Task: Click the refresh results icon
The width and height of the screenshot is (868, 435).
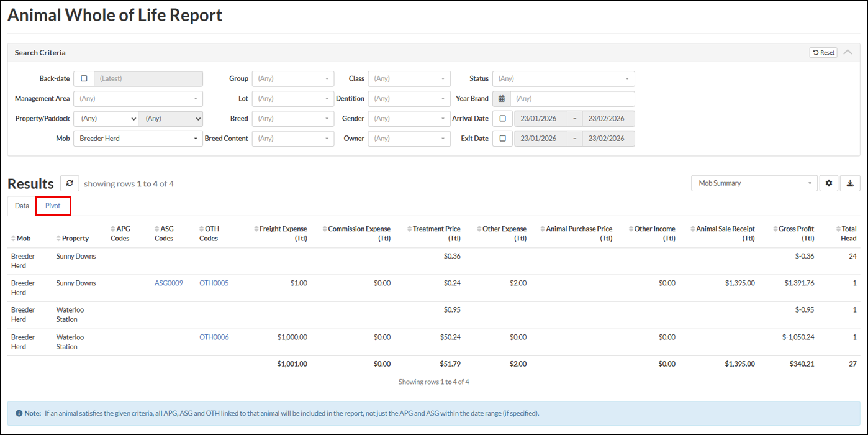Action: click(x=70, y=183)
